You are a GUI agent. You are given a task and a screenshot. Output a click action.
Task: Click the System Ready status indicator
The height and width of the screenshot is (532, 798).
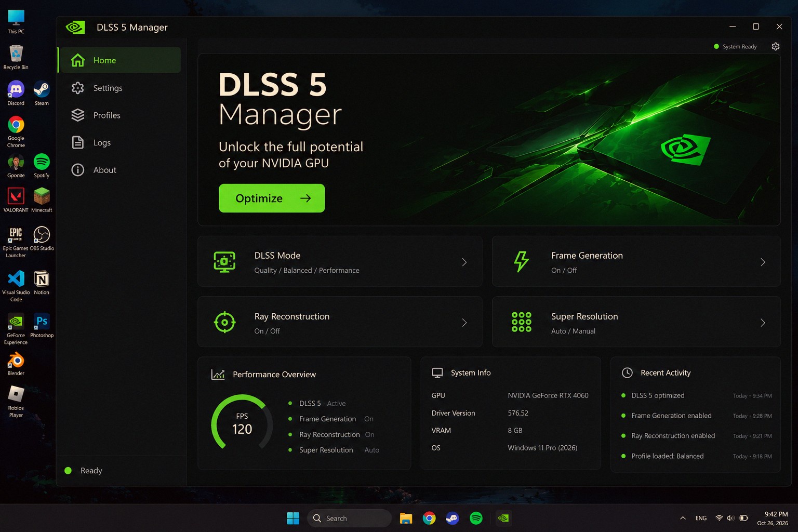(735, 46)
